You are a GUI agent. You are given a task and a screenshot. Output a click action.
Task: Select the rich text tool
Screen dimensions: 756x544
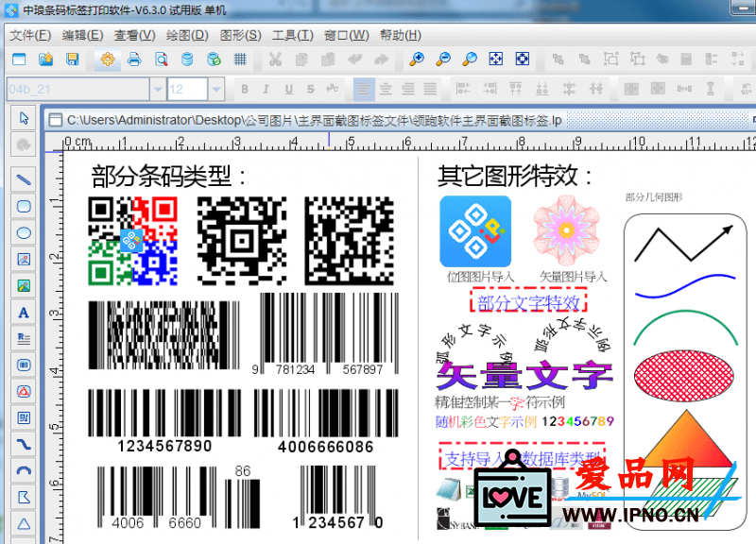click(24, 339)
